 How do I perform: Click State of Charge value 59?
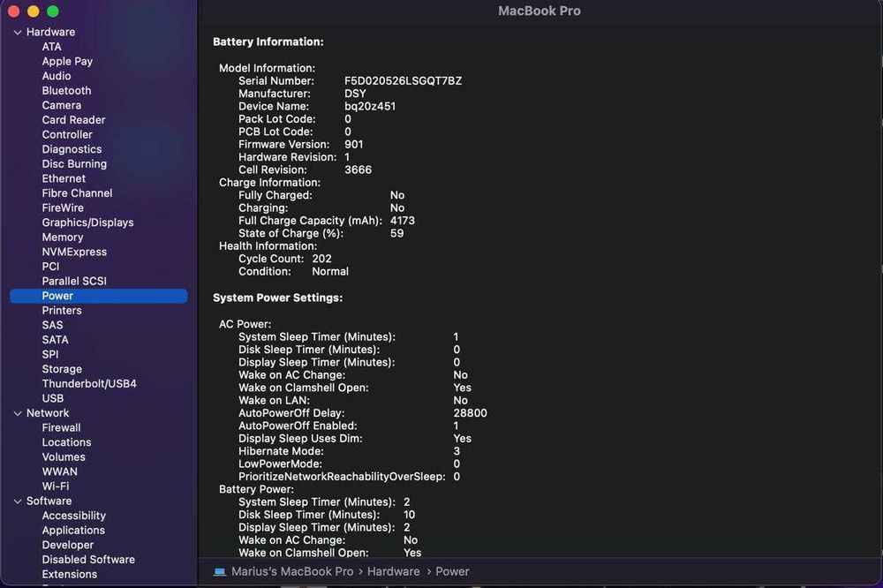pos(396,233)
